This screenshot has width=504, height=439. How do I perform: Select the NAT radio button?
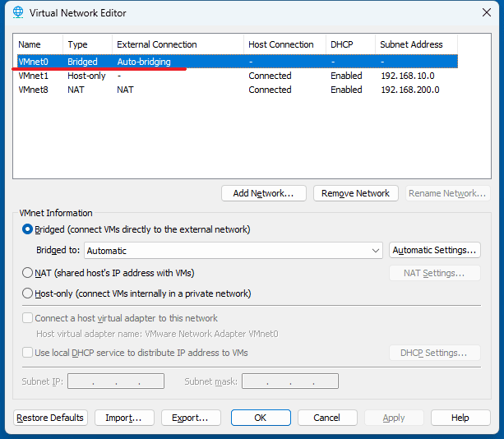point(28,273)
